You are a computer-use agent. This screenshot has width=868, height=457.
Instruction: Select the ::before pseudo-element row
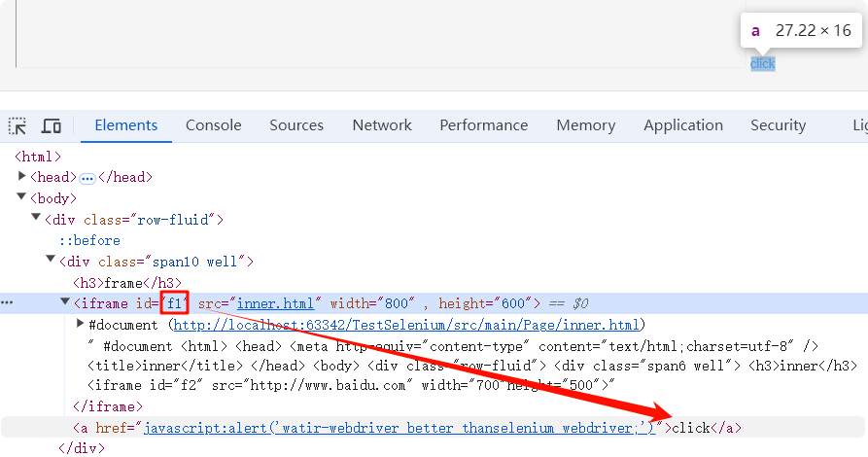click(89, 240)
